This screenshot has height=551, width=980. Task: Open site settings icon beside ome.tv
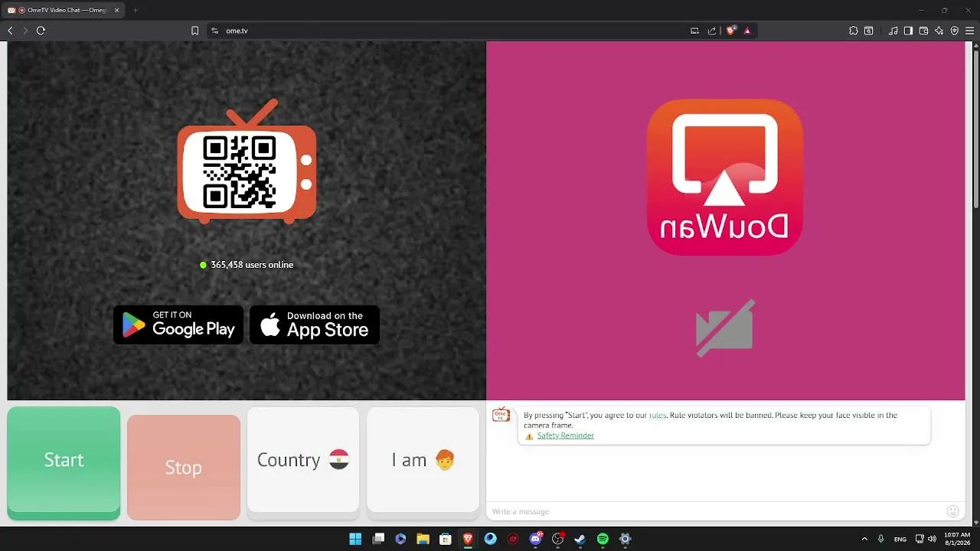click(x=214, y=31)
